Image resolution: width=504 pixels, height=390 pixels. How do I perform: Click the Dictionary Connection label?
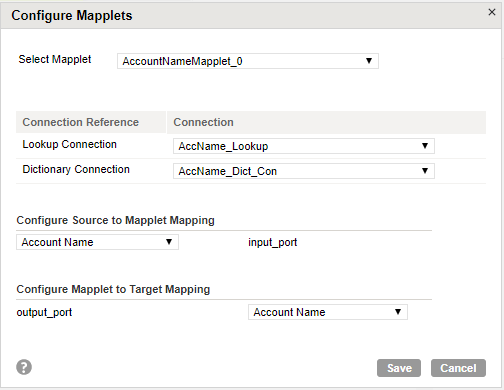(76, 169)
